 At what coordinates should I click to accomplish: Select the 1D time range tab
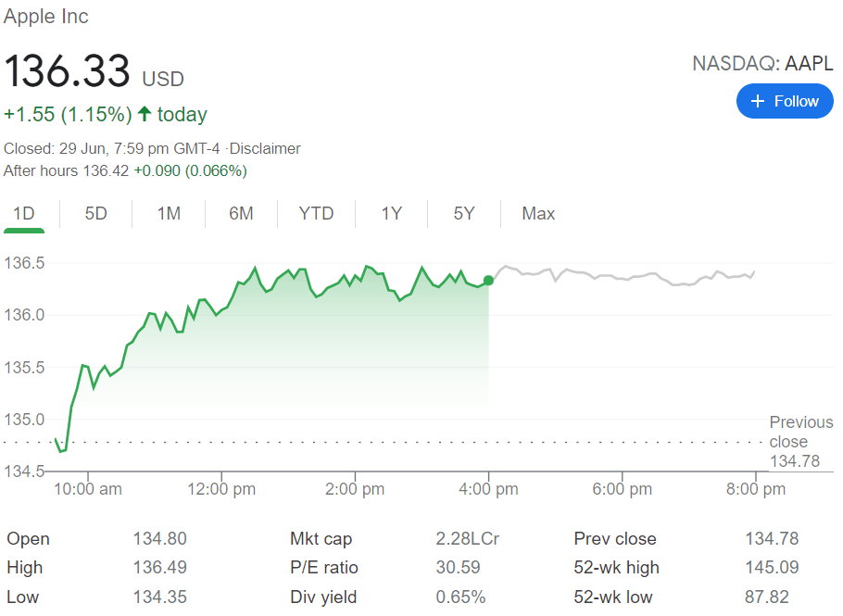(24, 214)
